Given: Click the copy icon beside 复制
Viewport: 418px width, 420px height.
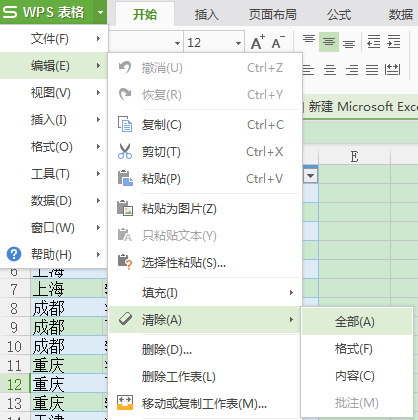Looking at the screenshot, I should pos(125,124).
